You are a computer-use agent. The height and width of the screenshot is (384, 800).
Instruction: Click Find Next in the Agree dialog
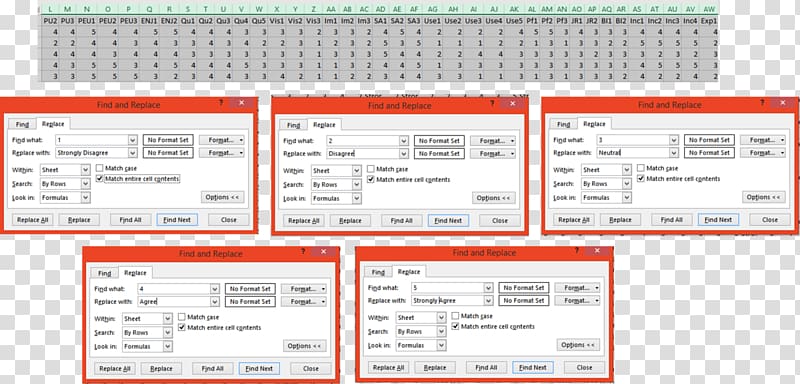(x=259, y=368)
